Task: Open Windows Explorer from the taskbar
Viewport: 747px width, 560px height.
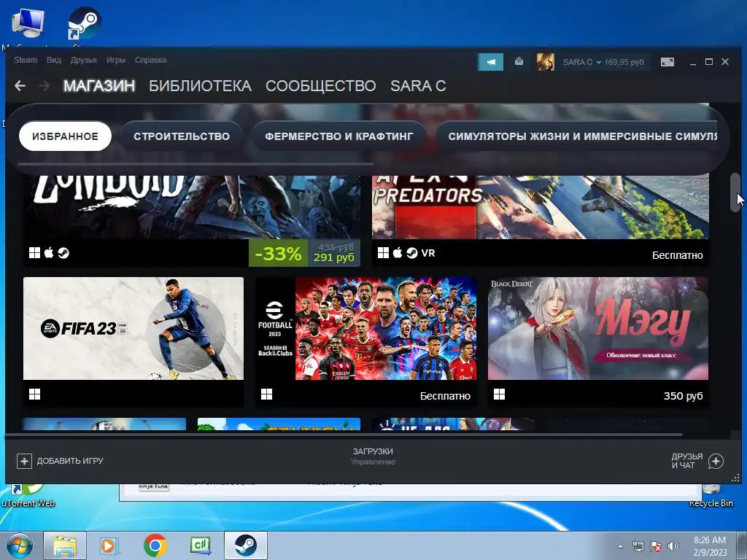Action: [65, 545]
